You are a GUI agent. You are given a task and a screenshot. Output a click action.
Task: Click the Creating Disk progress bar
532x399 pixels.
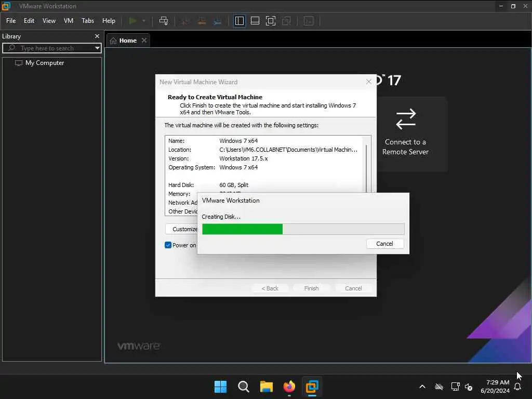click(x=303, y=229)
